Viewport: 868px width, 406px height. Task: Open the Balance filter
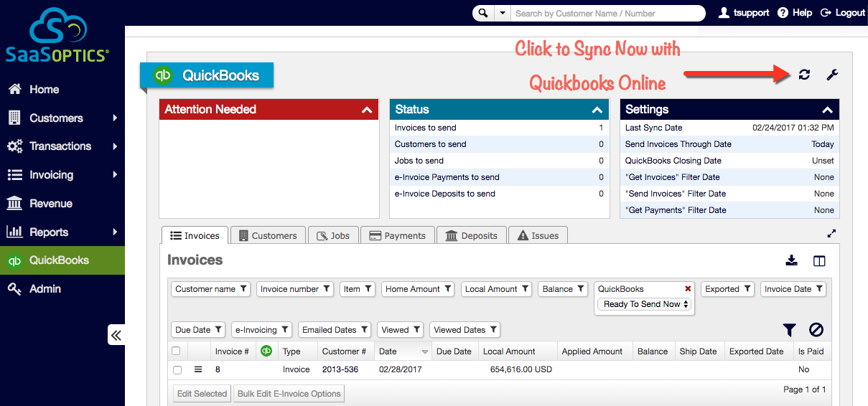pyautogui.click(x=563, y=289)
